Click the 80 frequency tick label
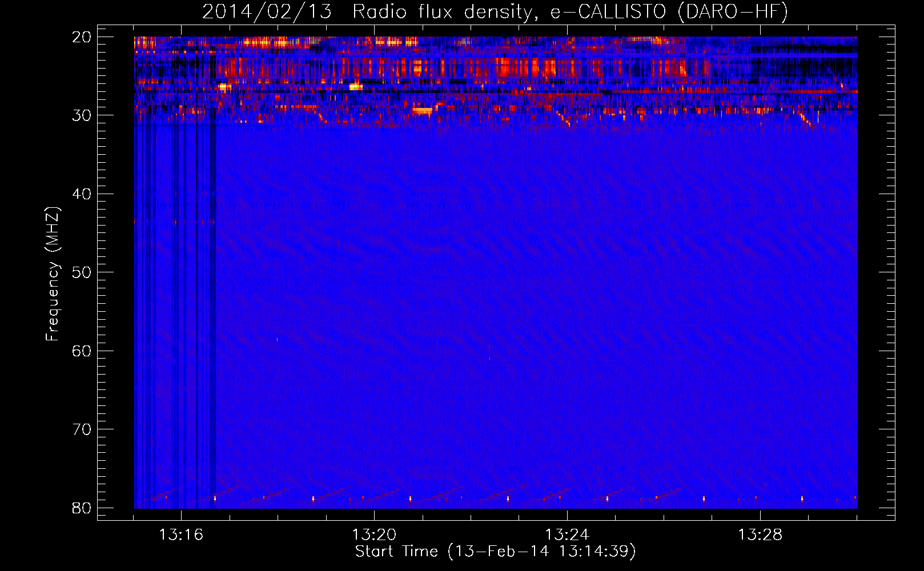This screenshot has width=924, height=571. coord(82,508)
